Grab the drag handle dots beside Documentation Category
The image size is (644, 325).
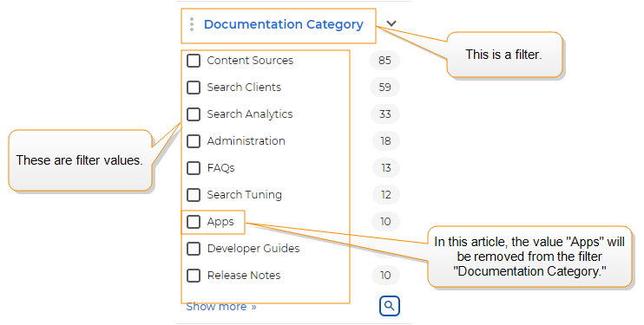point(192,24)
